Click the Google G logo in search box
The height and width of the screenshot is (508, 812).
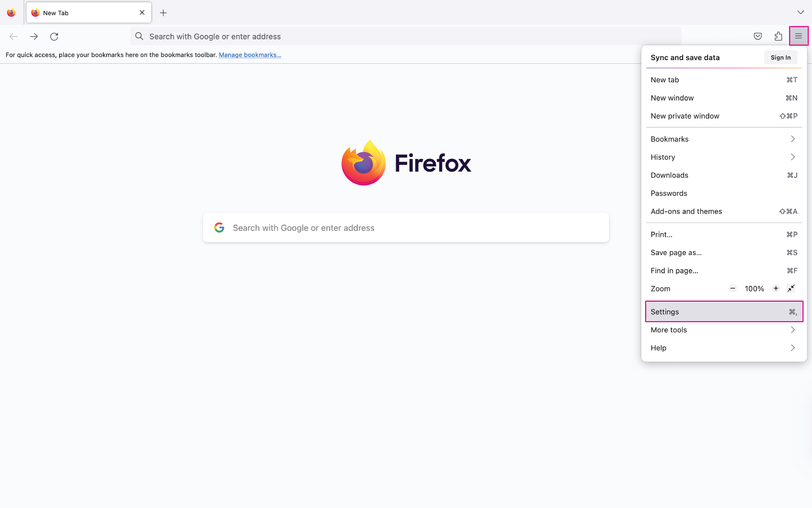(219, 227)
